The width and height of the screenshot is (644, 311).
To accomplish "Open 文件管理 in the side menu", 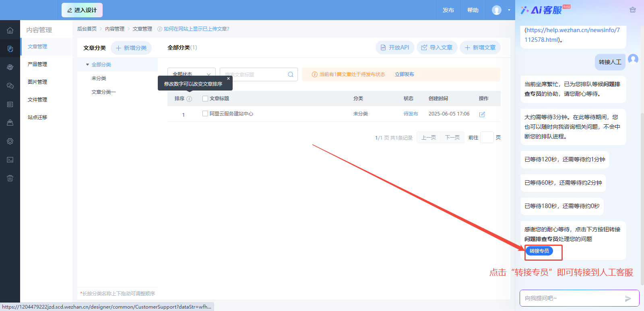I will [37, 100].
